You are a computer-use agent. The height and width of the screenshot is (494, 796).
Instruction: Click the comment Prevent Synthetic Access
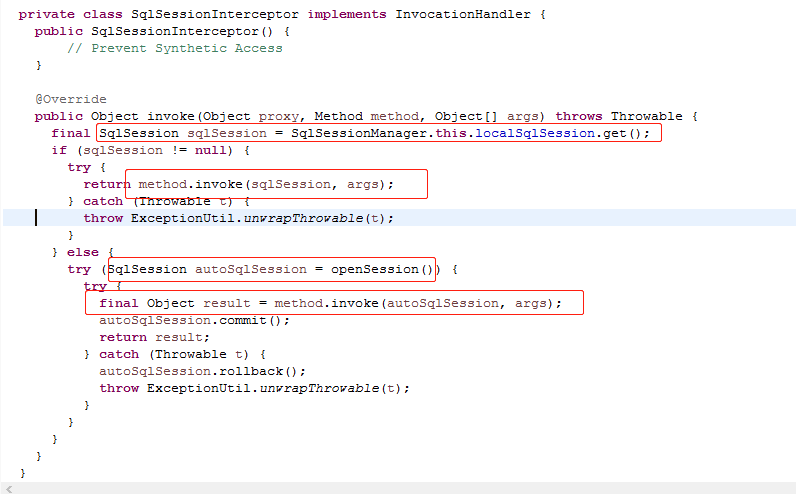pyautogui.click(x=175, y=48)
